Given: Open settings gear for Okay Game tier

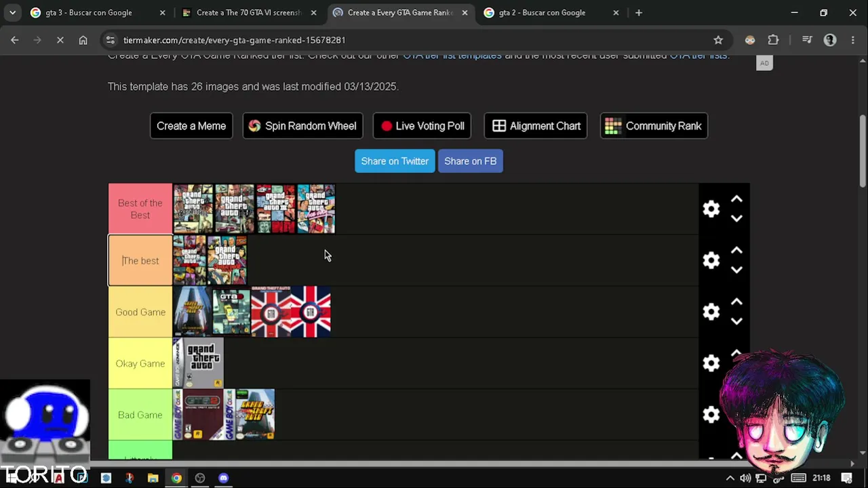Looking at the screenshot, I should pos(711,363).
